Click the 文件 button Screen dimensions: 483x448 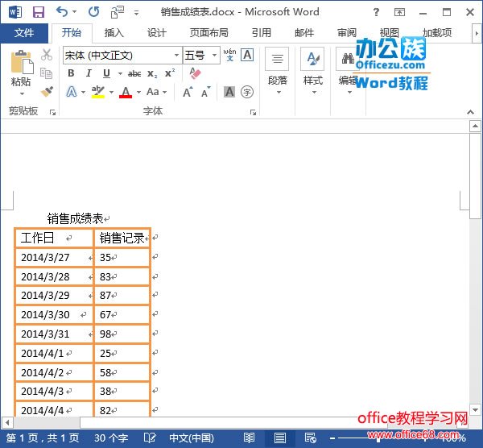click(x=24, y=33)
